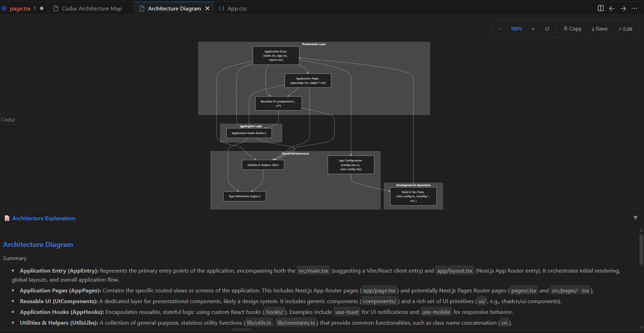
Task: Click the zoom in plus control
Action: 533,29
